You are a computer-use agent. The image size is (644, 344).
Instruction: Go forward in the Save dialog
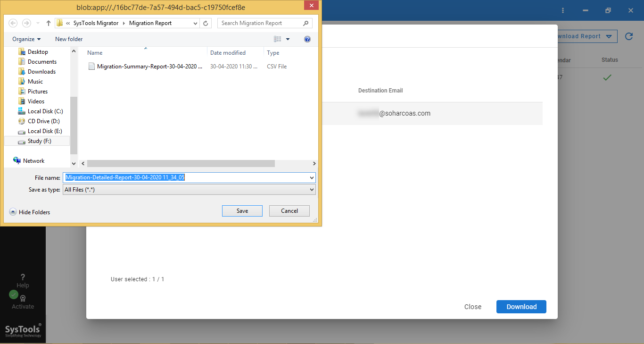pos(26,23)
